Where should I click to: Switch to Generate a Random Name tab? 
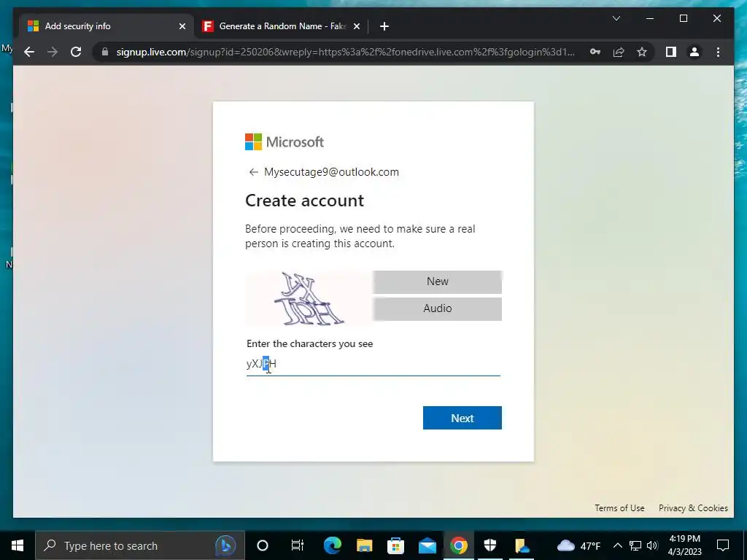(x=281, y=26)
